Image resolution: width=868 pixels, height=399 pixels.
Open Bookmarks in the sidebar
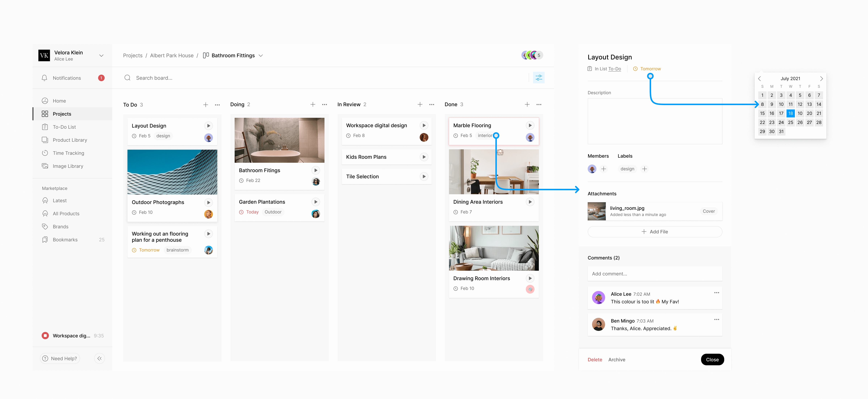(x=72, y=240)
